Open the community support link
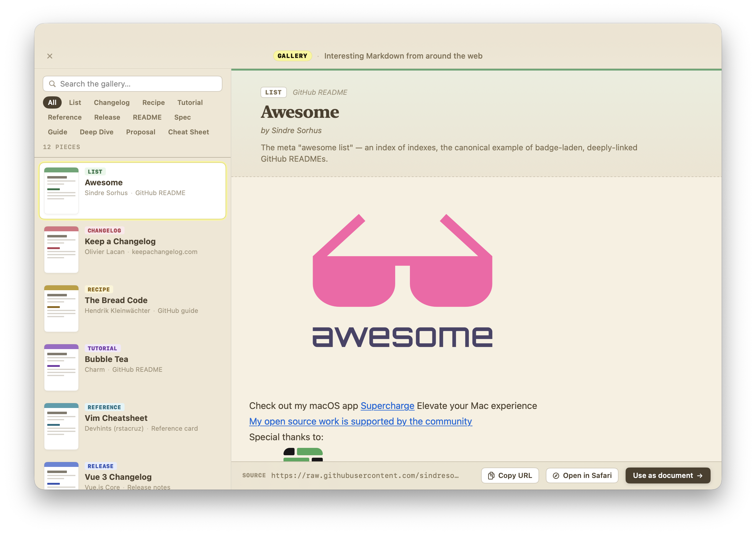This screenshot has height=535, width=756. click(361, 421)
